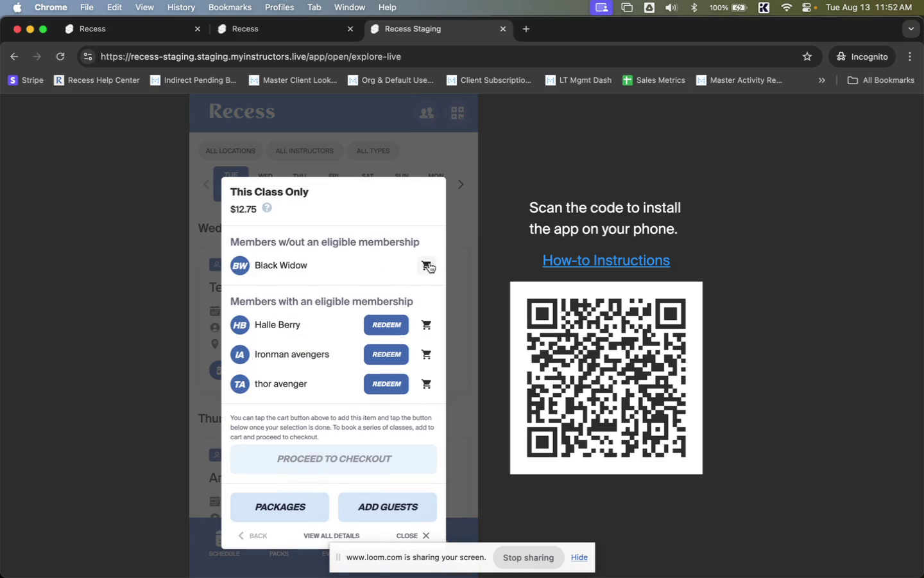The image size is (924, 578).
Task: Open the QR grid icon in Recess header
Action: coord(458,113)
